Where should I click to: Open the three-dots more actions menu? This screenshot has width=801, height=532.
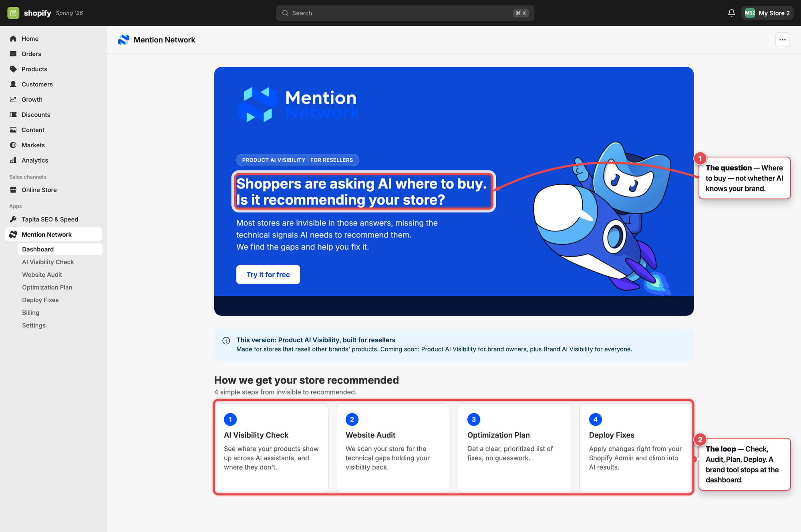click(782, 40)
